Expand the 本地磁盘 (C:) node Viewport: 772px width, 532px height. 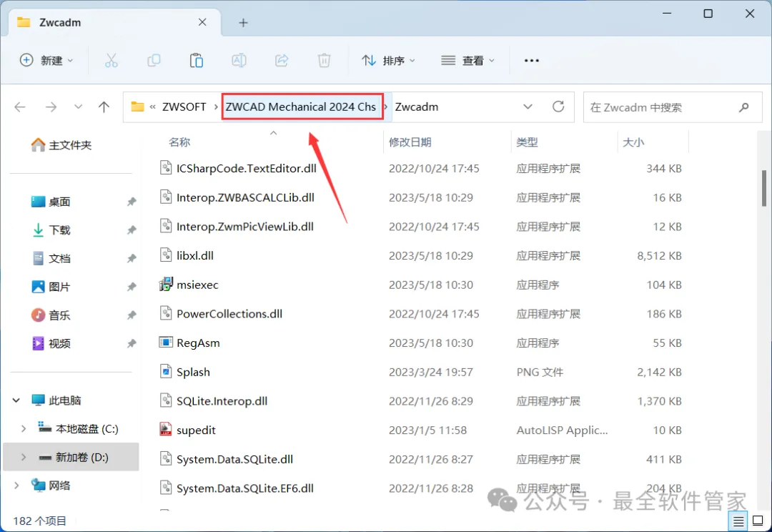pyautogui.click(x=23, y=428)
